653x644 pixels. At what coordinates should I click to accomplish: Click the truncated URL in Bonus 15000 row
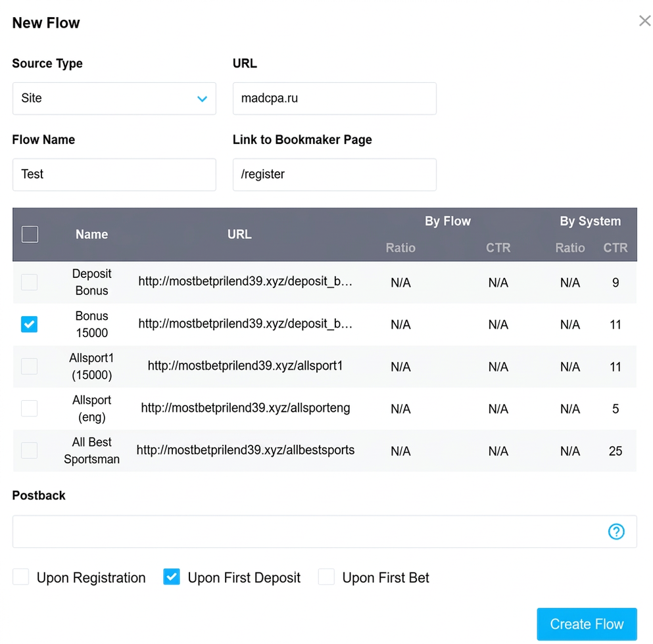point(245,324)
